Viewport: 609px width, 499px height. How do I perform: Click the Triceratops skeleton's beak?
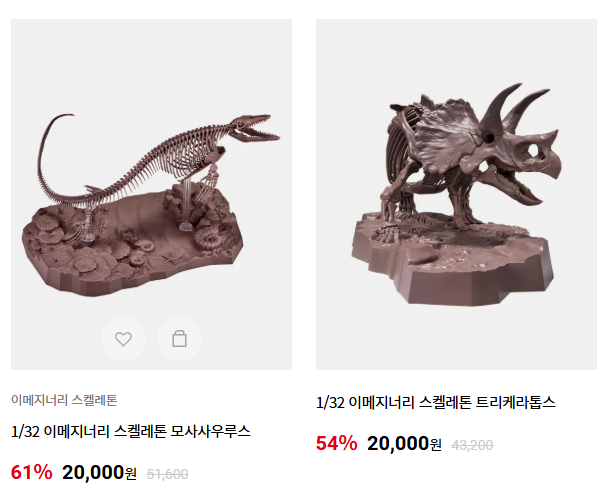click(552, 165)
